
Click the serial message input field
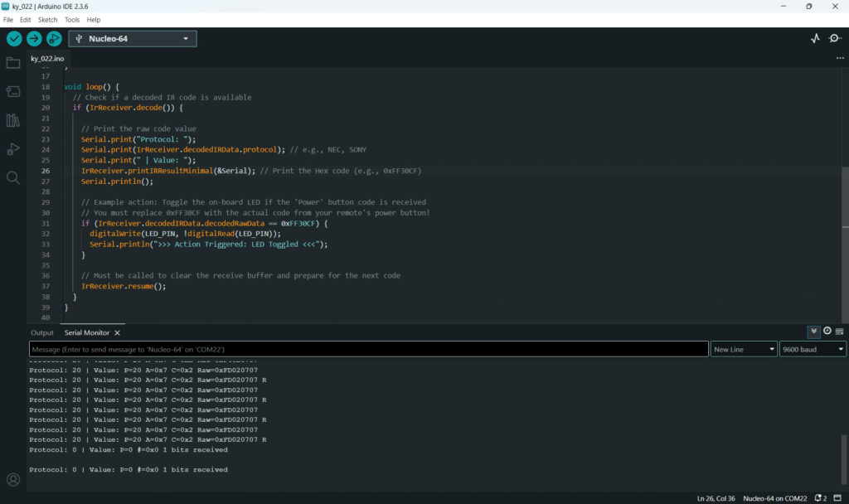369,350
